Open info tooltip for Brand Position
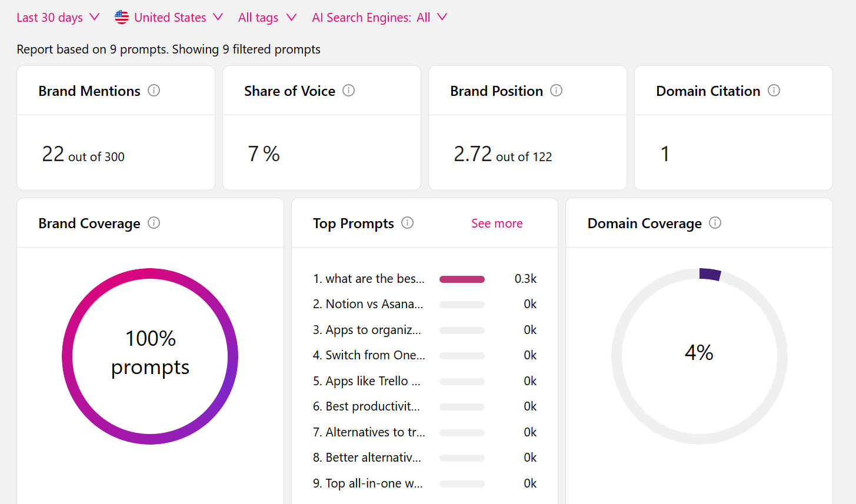856x504 pixels. 556,91
